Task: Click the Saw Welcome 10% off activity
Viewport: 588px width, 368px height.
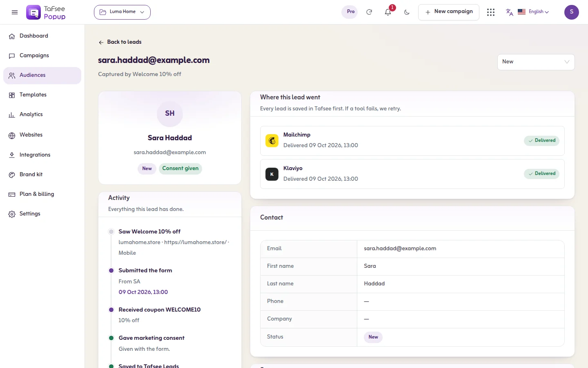Action: [149, 232]
